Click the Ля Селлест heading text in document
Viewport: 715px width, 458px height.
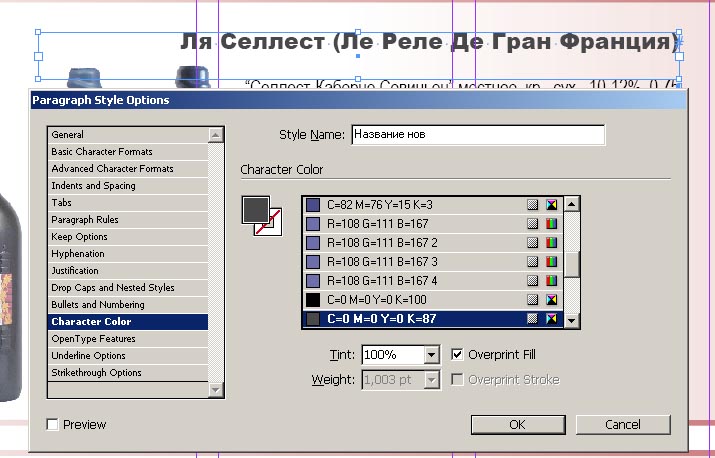(428, 42)
